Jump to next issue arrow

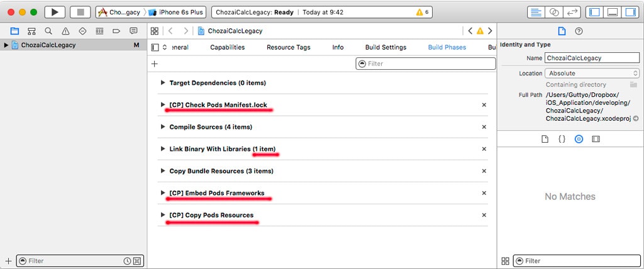click(x=489, y=31)
